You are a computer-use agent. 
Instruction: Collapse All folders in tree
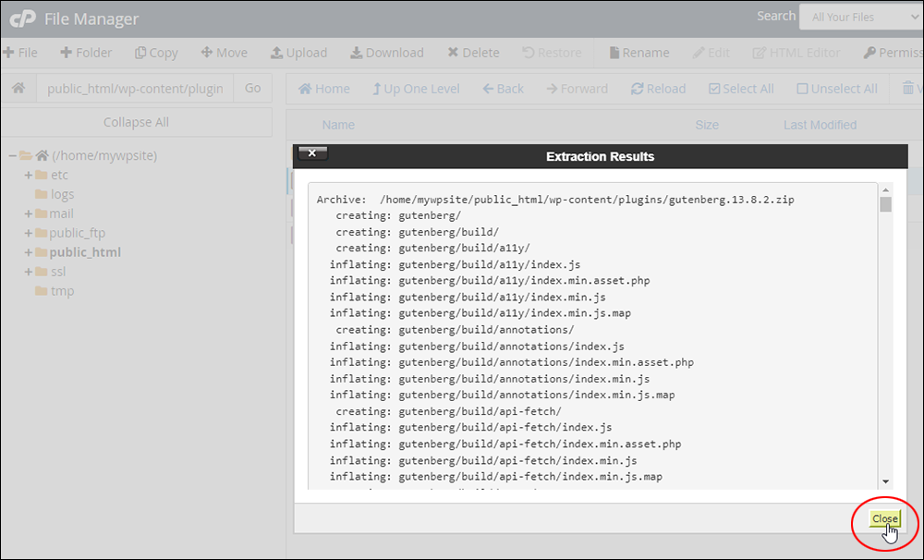[136, 122]
